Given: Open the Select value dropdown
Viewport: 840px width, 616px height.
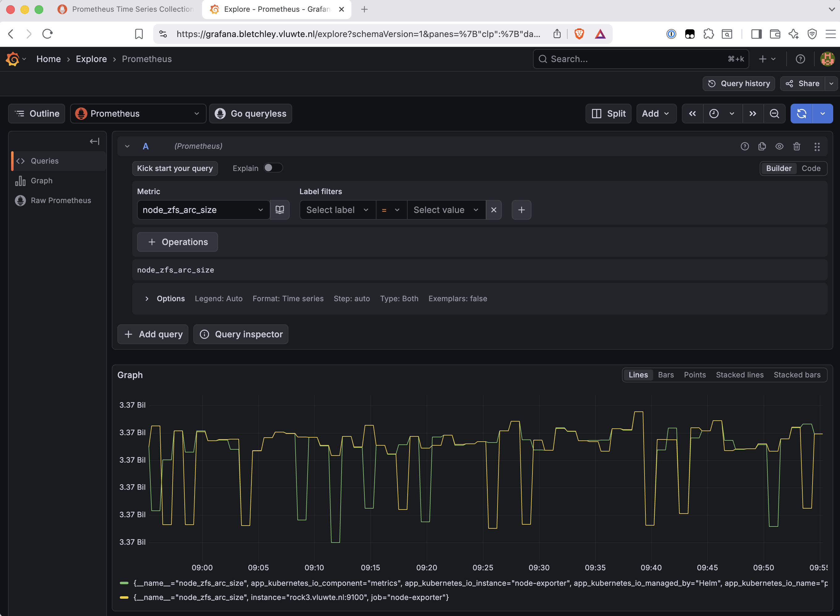Looking at the screenshot, I should click(446, 210).
